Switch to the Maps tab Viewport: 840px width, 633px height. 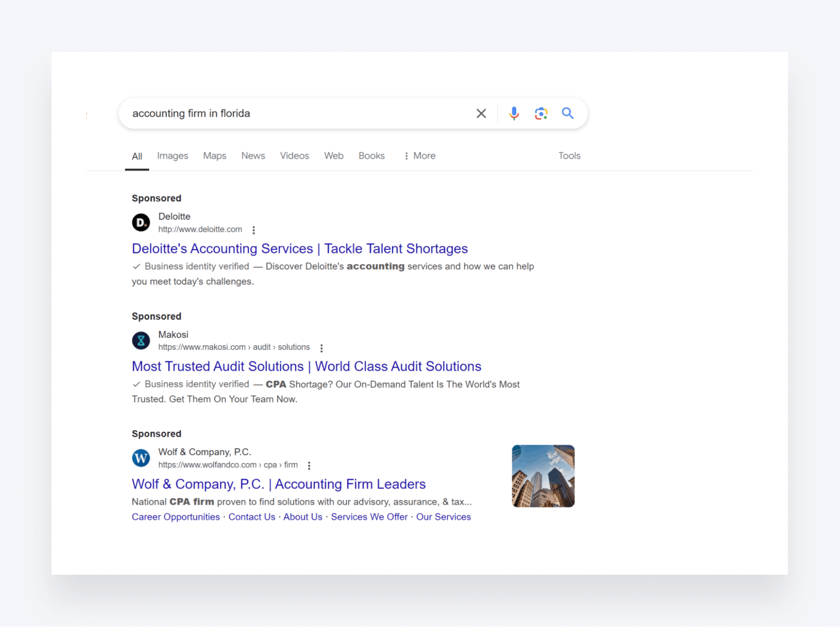click(x=215, y=156)
